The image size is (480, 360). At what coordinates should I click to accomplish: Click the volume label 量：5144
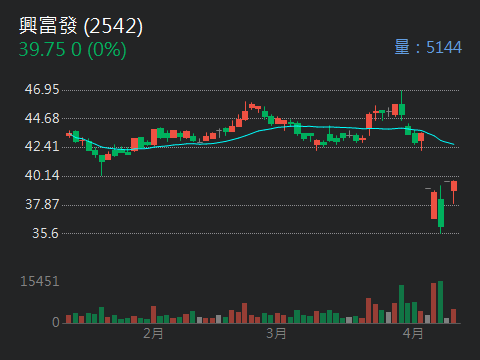[428, 47]
